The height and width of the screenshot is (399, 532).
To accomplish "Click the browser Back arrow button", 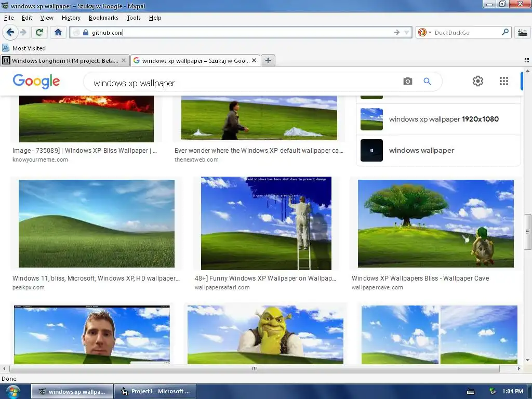I will point(10,32).
